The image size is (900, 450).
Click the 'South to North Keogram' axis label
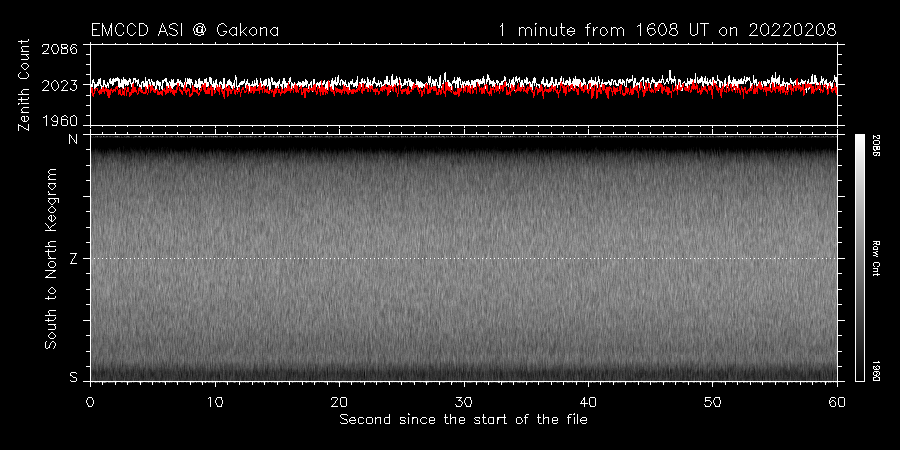click(x=51, y=258)
